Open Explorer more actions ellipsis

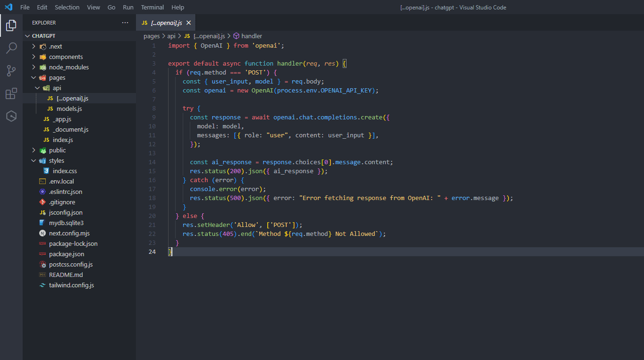coord(125,23)
